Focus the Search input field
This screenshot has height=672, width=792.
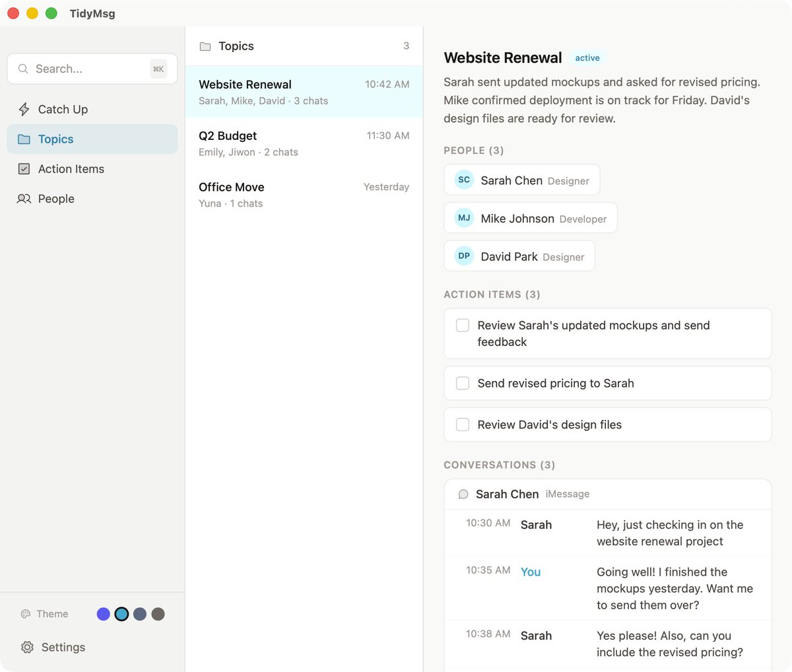point(92,69)
